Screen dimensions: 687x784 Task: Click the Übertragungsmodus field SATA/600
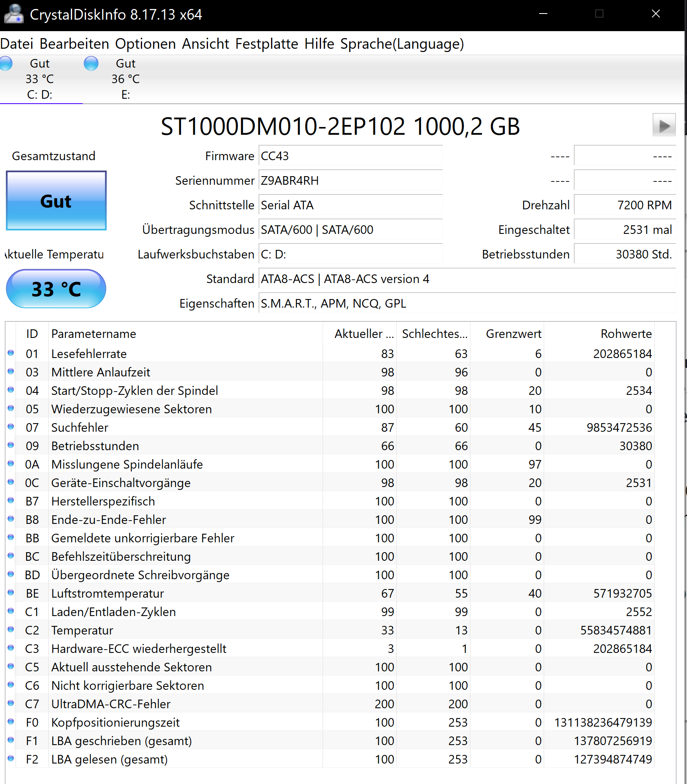pyautogui.click(x=350, y=229)
